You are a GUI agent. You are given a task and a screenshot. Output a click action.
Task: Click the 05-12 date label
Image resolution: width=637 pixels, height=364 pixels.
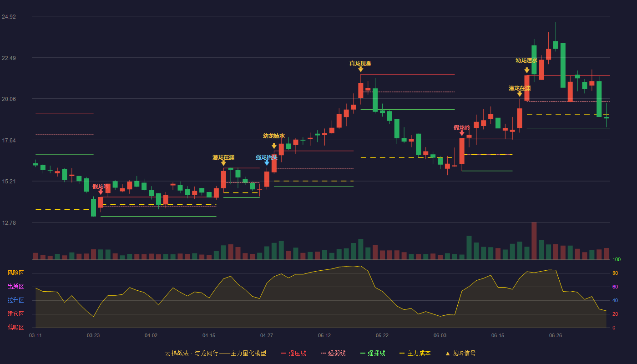pyautogui.click(x=324, y=335)
